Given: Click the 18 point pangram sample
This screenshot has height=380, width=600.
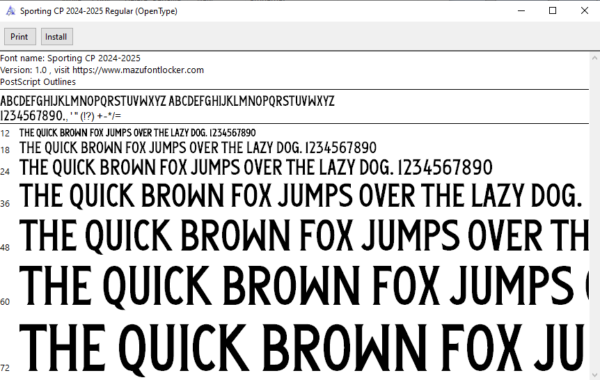Looking at the screenshot, I should coord(198,148).
